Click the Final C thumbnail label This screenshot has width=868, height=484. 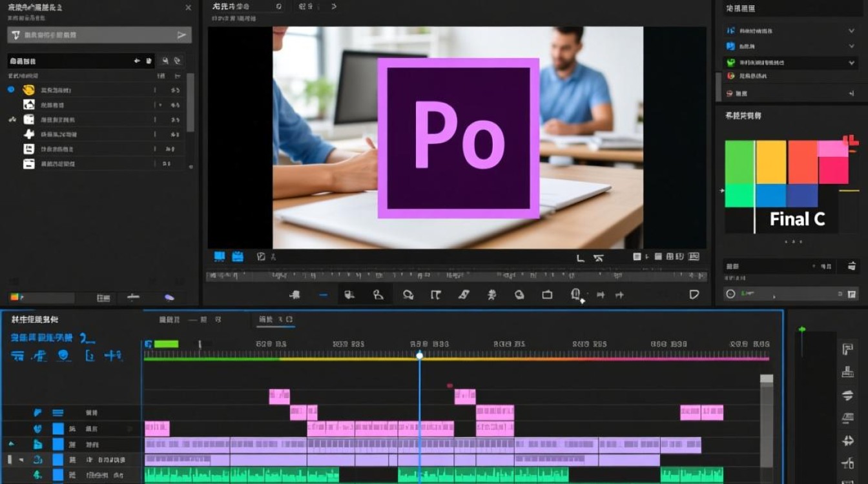(798, 219)
